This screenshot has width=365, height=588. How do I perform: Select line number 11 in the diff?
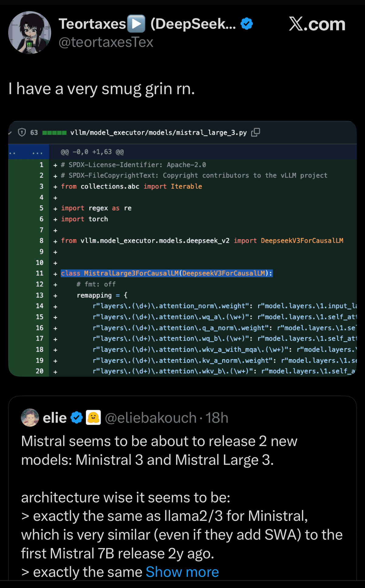40,273
